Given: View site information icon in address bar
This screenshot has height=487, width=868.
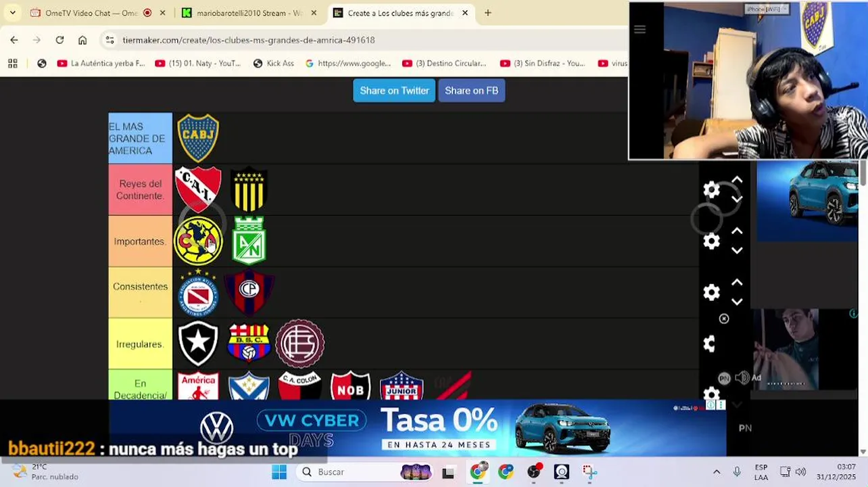Looking at the screenshot, I should (x=110, y=40).
